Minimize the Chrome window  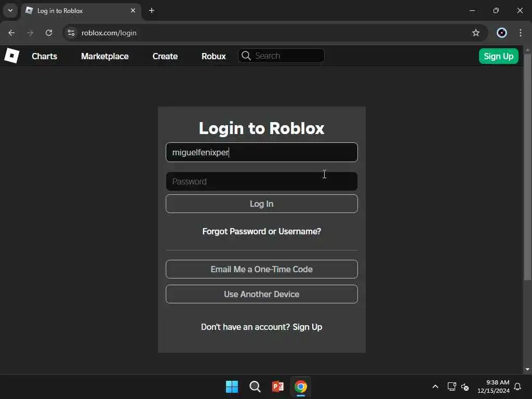click(x=472, y=10)
